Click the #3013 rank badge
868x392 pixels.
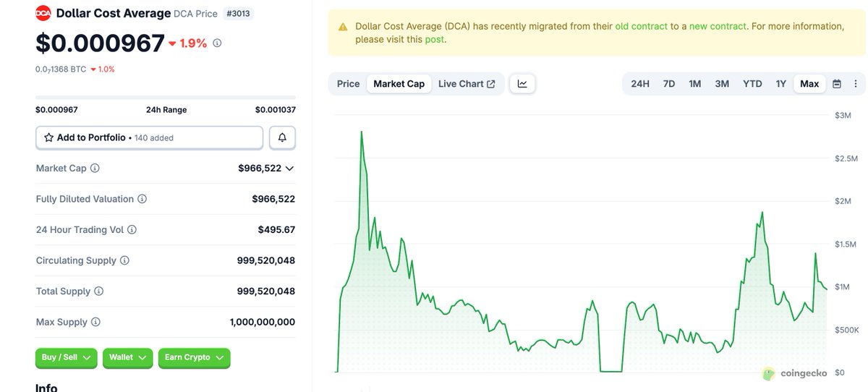coord(238,13)
